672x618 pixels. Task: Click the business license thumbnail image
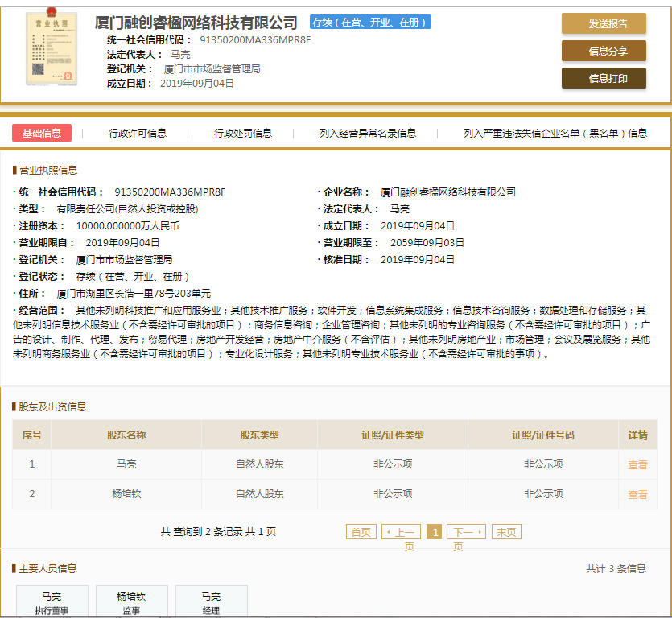tap(52, 49)
